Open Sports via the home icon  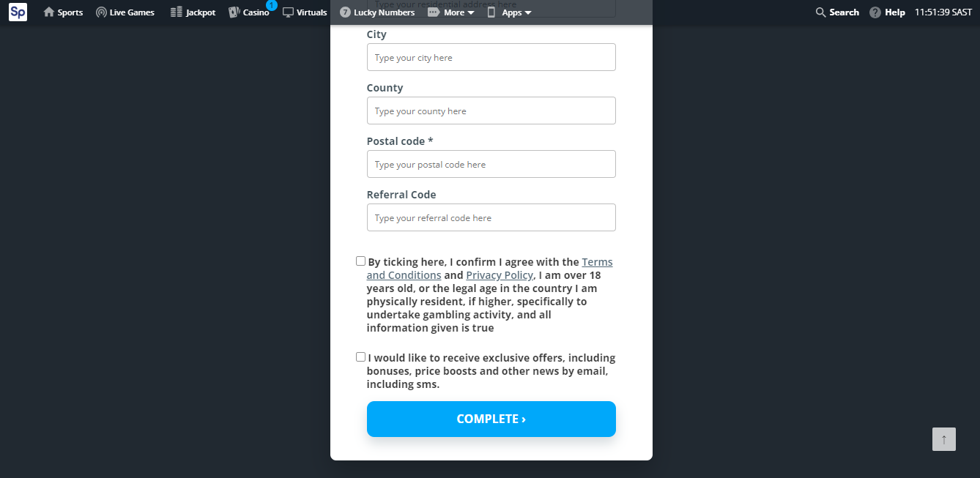click(49, 12)
